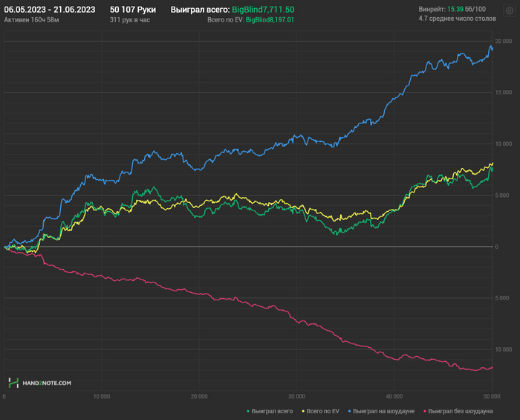Click the '311 рук в час' text
This screenshot has width=520, height=420.
point(130,20)
